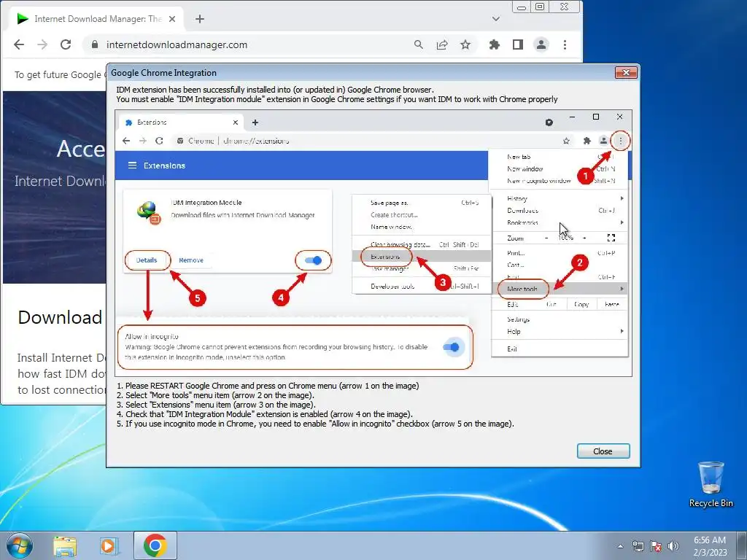Image resolution: width=747 pixels, height=560 pixels.
Task: Open Windows Media Player from taskbar
Action: tap(109, 546)
